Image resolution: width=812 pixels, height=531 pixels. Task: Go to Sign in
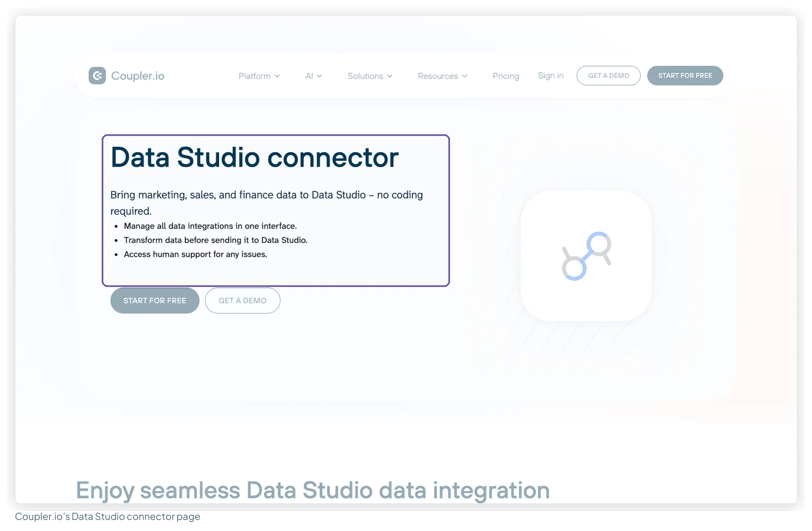[x=550, y=76]
